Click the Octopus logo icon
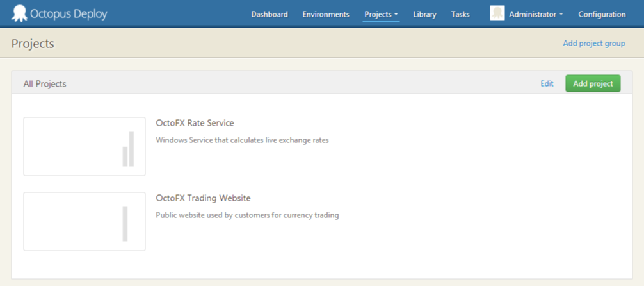 tap(20, 13)
